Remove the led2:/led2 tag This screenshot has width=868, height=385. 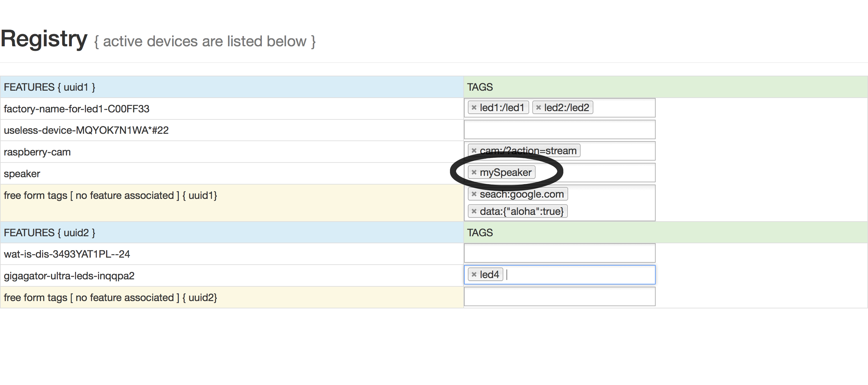(x=538, y=108)
